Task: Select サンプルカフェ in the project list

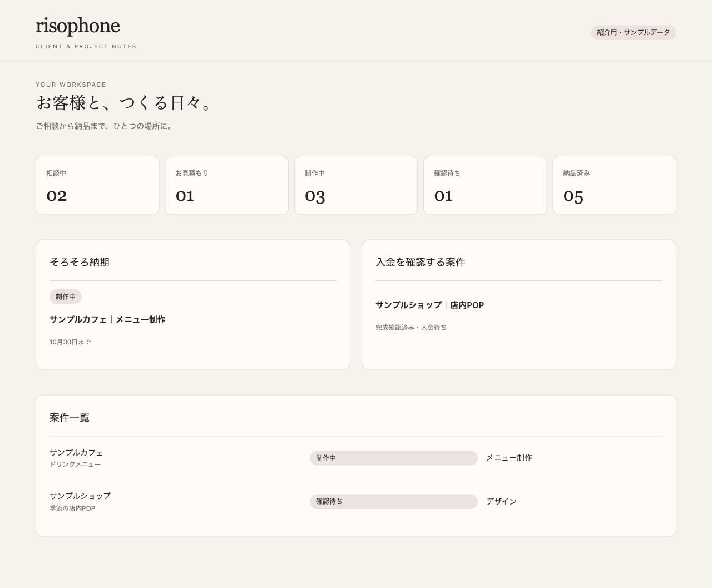Action: (76, 453)
